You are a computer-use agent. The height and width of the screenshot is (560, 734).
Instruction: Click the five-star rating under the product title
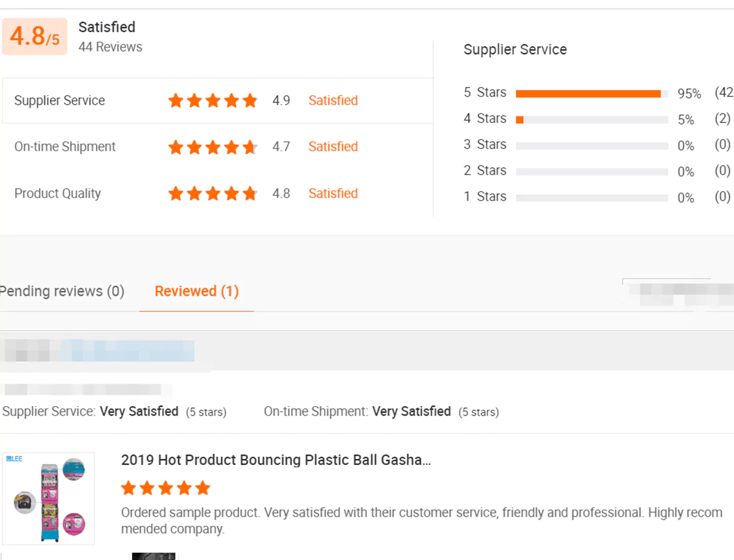(166, 488)
